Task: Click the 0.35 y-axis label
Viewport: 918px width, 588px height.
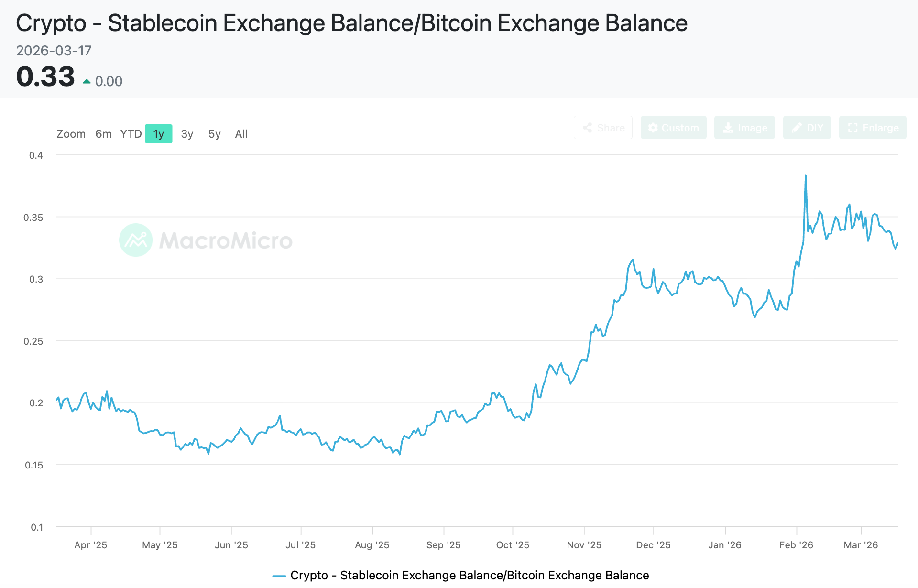Action: click(x=33, y=218)
